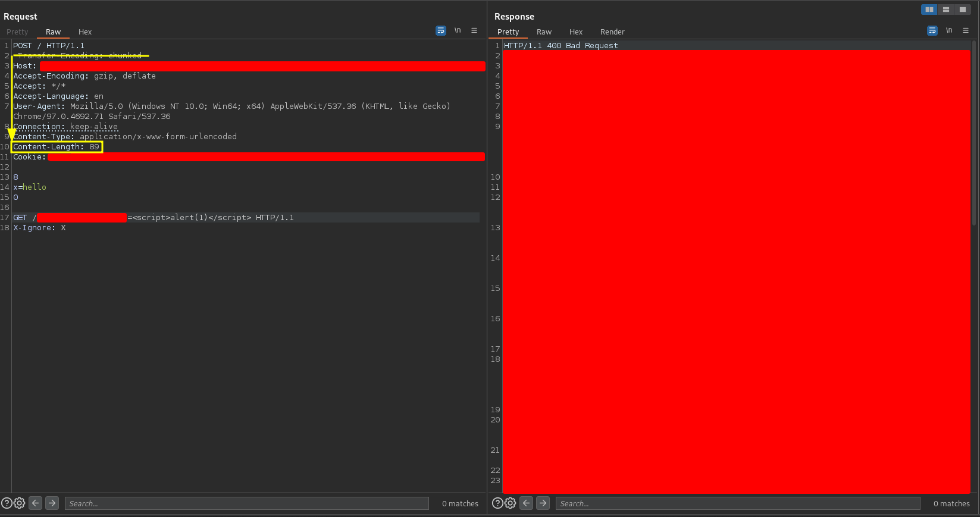Screen dimensions: 980x517
Task: Click the 'POST / HTTP/1.1' request line
Action: click(49, 46)
